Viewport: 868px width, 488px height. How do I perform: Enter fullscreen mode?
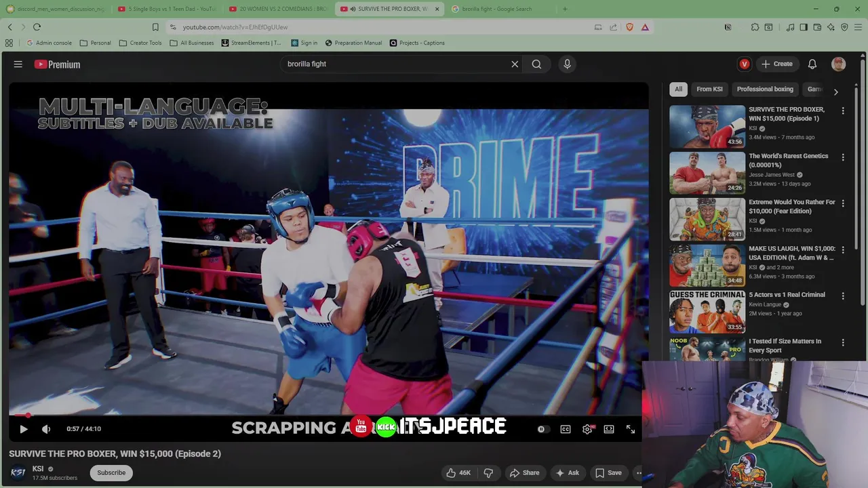[631, 429]
